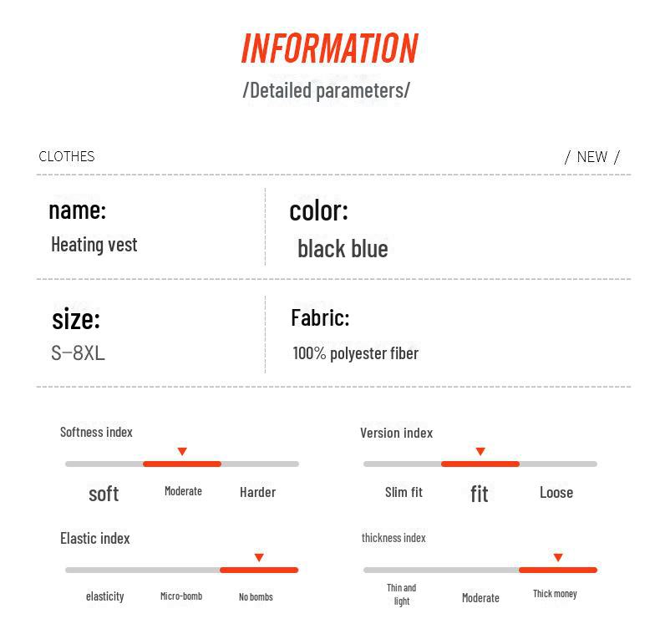Click the Elastic index slider bar
The height and width of the screenshot is (644, 660).
point(182,570)
